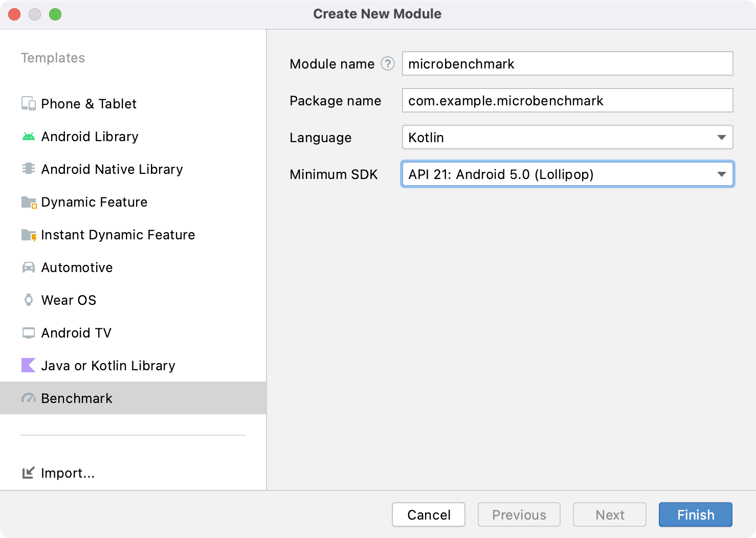The height and width of the screenshot is (538, 756).
Task: Choose the Dynamic Feature folder icon
Action: pos(29,203)
